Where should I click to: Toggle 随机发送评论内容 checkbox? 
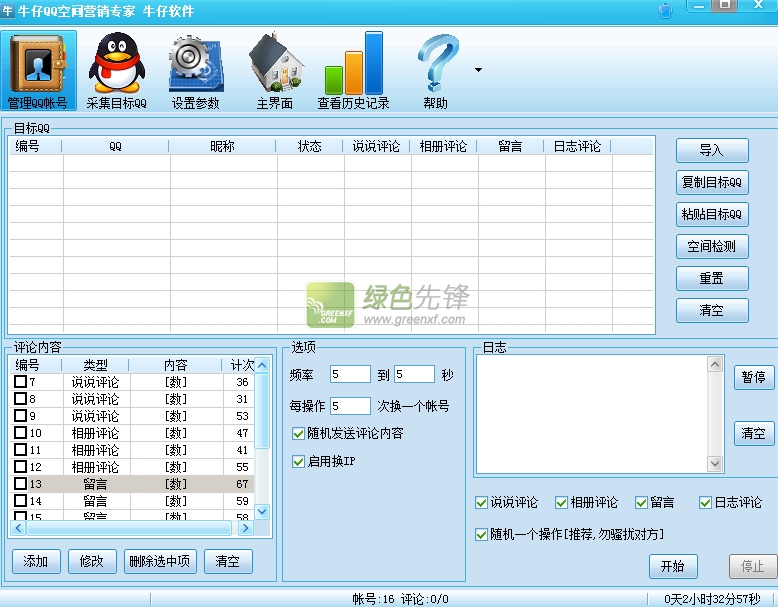[299, 433]
